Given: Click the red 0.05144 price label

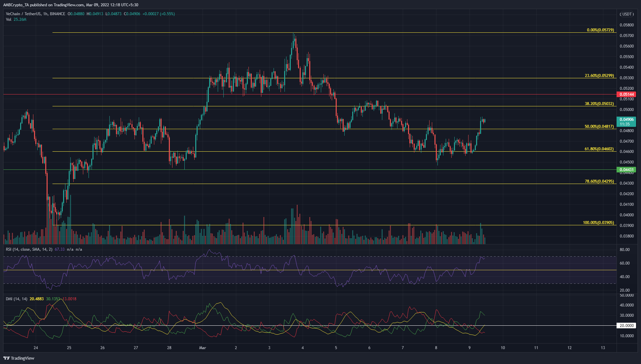Looking at the screenshot, I should (626, 94).
